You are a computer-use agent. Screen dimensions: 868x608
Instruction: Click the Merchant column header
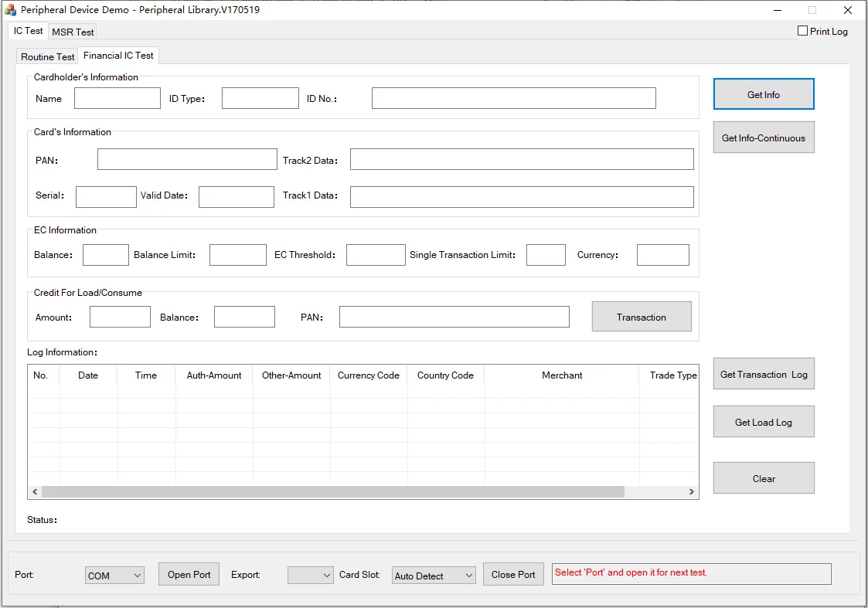pos(562,375)
